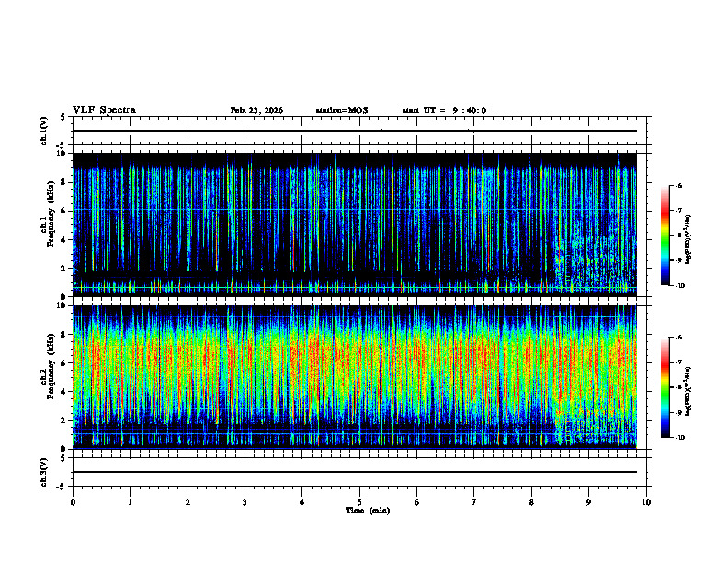Click the time axis tick label "7"

click(474, 502)
